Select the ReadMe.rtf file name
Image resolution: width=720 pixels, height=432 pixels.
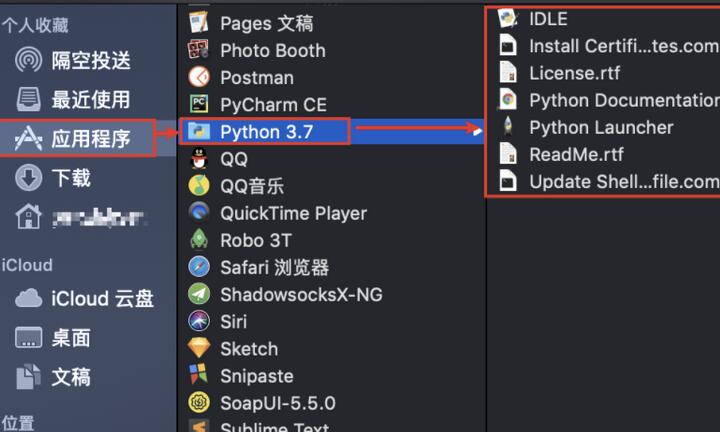pos(576,154)
